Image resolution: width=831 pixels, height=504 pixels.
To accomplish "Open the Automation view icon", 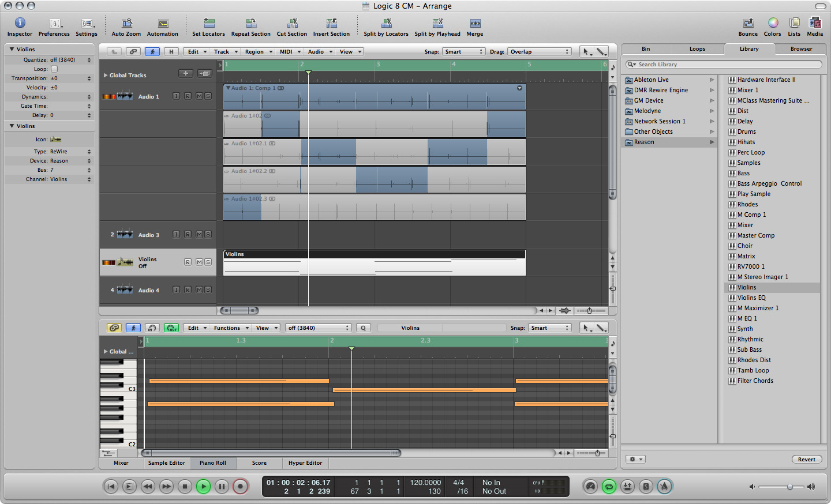I will tap(163, 23).
